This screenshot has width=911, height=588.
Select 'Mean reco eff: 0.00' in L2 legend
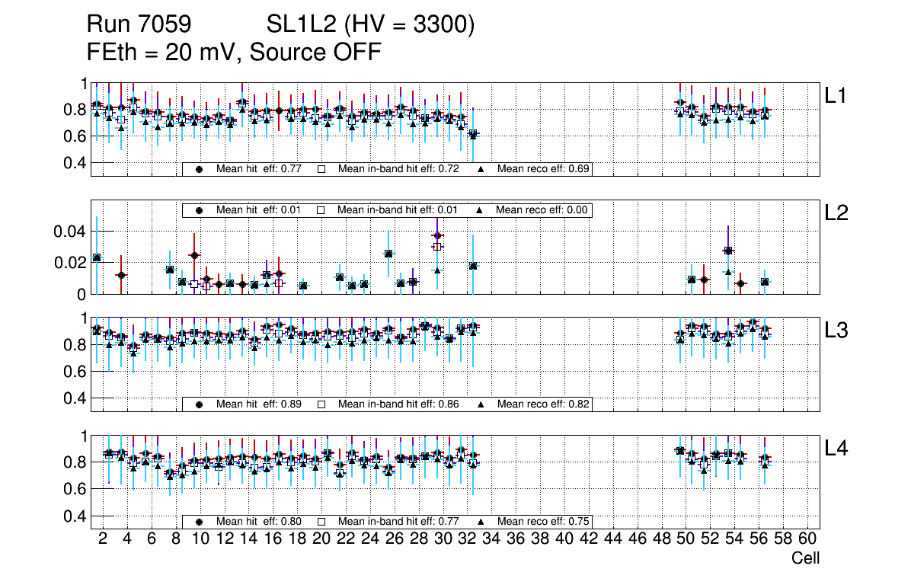544,210
